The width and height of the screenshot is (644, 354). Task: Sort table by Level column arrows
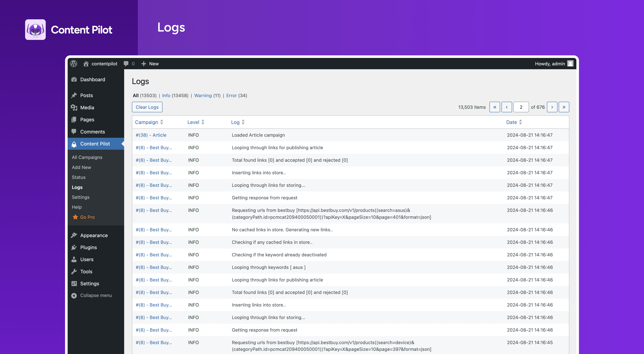pyautogui.click(x=203, y=122)
